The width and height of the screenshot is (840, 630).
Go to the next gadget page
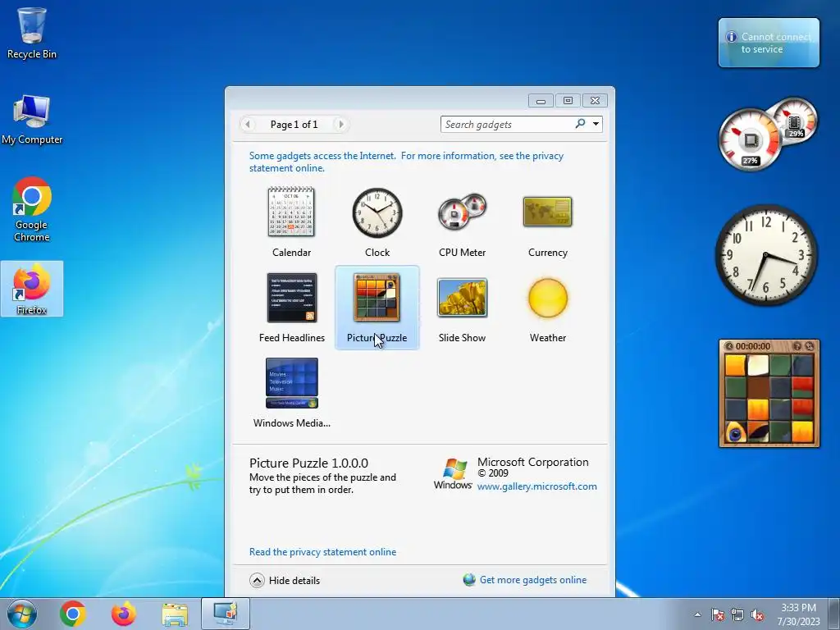340,125
